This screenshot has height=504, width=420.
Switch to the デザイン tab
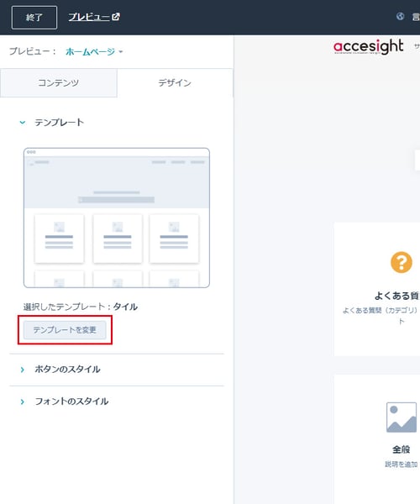pos(175,82)
